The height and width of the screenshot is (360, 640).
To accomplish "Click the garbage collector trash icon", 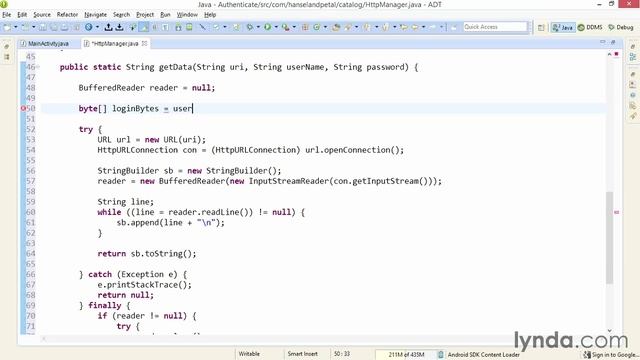I will click(x=441, y=354).
